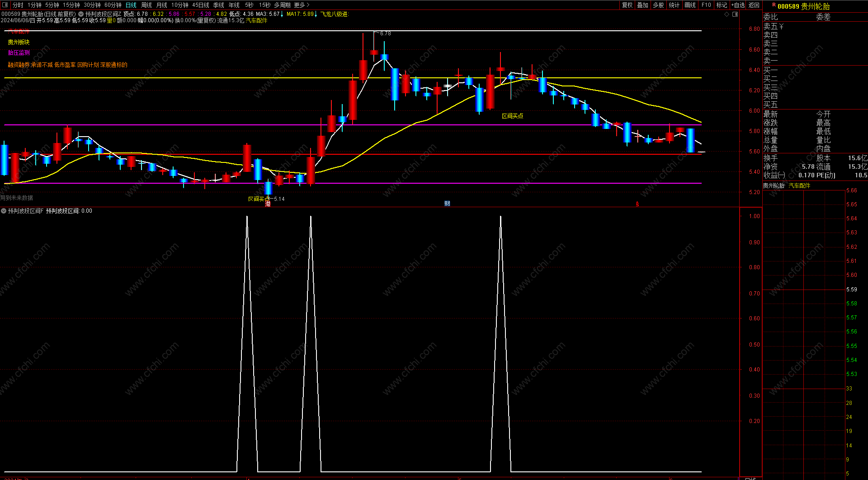Screen dimensions: 868x480
Task: Click the MA17: 5.89 readout
Action: pos(302,14)
